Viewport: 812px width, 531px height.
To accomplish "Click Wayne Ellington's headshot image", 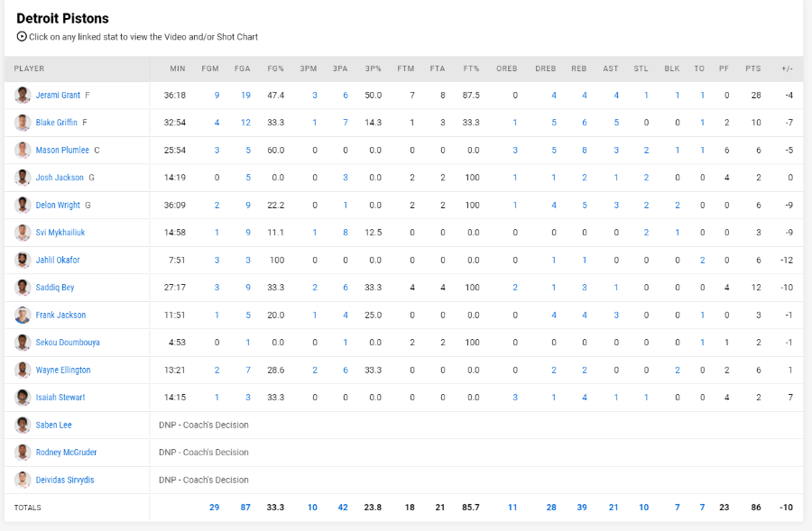I will click(23, 370).
